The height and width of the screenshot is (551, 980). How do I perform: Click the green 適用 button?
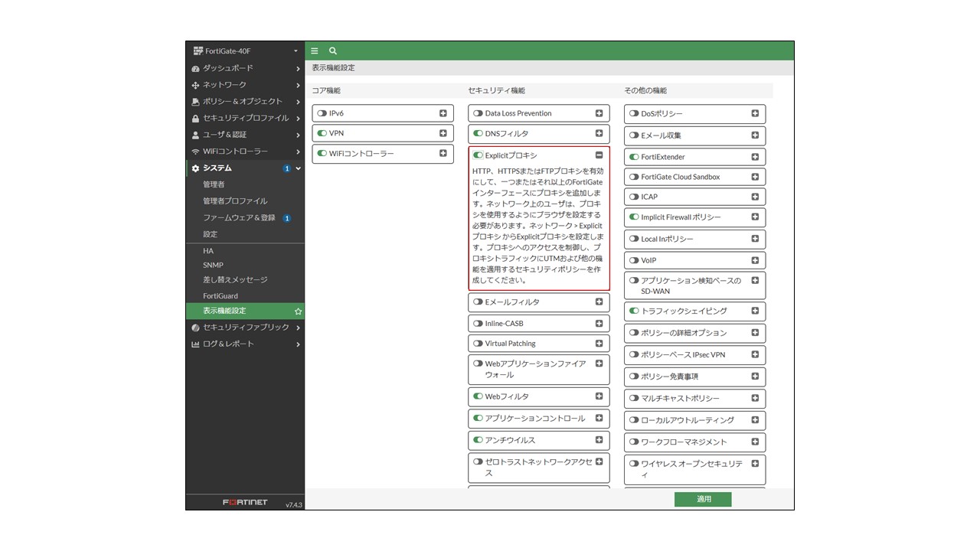[x=703, y=499]
